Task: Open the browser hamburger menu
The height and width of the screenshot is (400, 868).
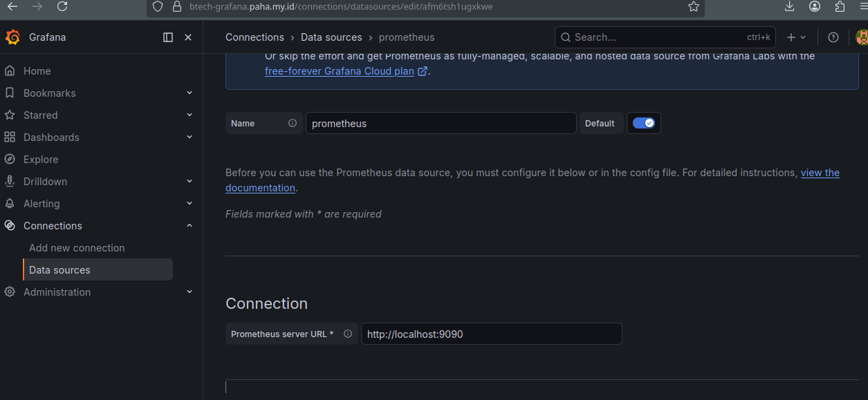Action: coord(862,6)
